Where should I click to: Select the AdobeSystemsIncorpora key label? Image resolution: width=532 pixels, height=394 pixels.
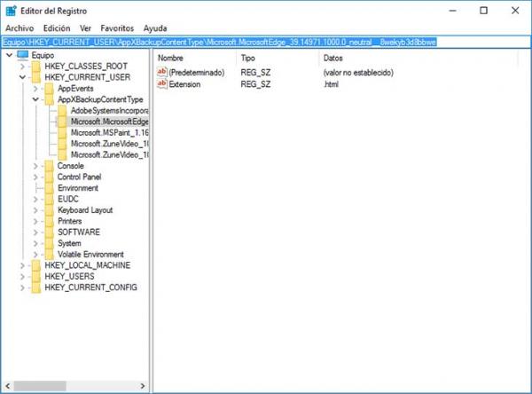click(x=110, y=110)
